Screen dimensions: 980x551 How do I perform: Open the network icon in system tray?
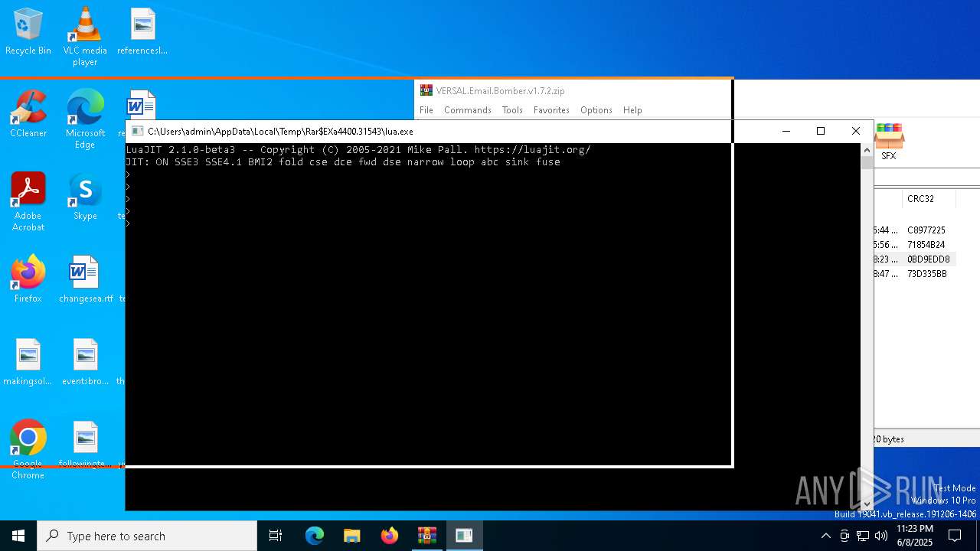coord(863,536)
